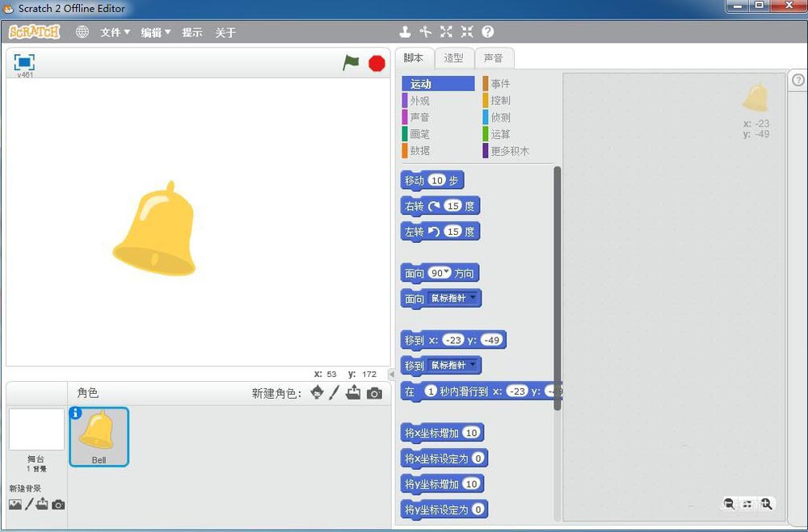Screen dimensions: 808x532
Task: Click 提示 in the menu bar
Action: [192, 31]
